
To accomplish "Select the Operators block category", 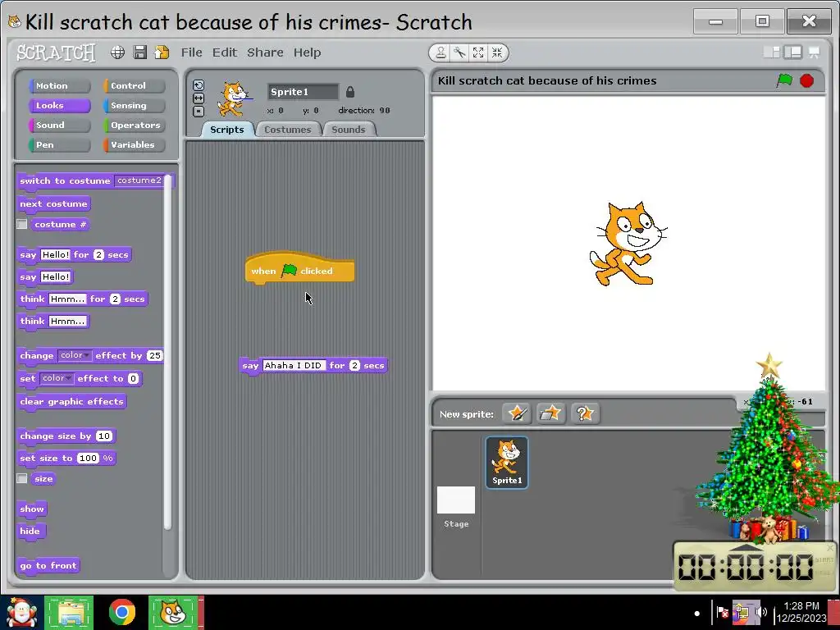I will click(135, 126).
